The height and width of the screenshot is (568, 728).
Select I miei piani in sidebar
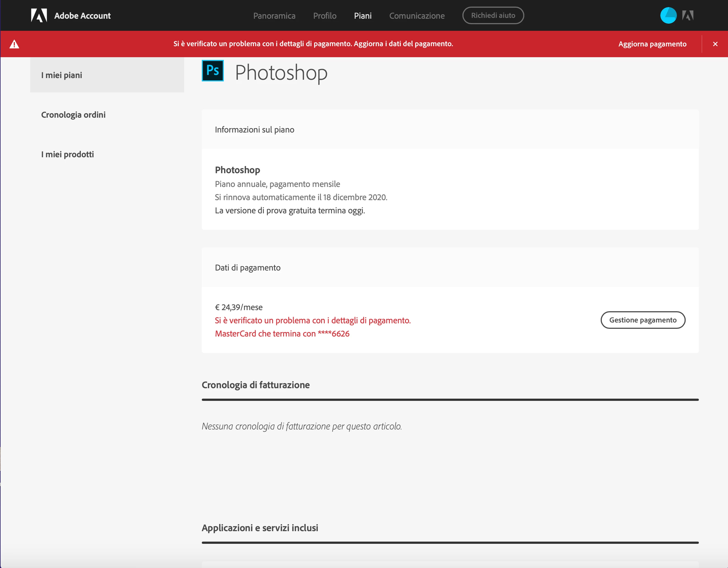[62, 75]
